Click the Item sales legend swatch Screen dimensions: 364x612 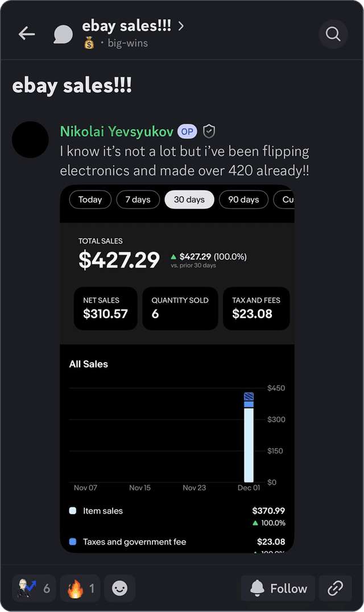(x=72, y=511)
